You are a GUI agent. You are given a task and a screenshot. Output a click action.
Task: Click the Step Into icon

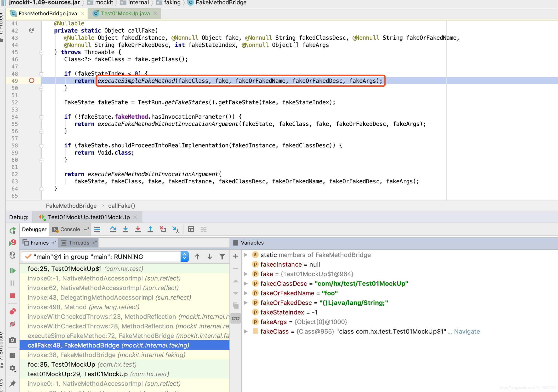pyautogui.click(x=125, y=229)
